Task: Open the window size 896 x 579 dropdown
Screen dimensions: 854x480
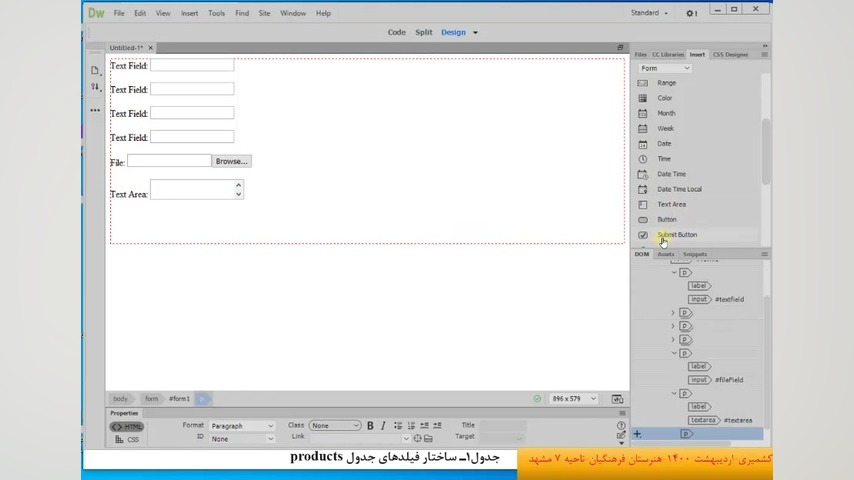Action: click(574, 399)
